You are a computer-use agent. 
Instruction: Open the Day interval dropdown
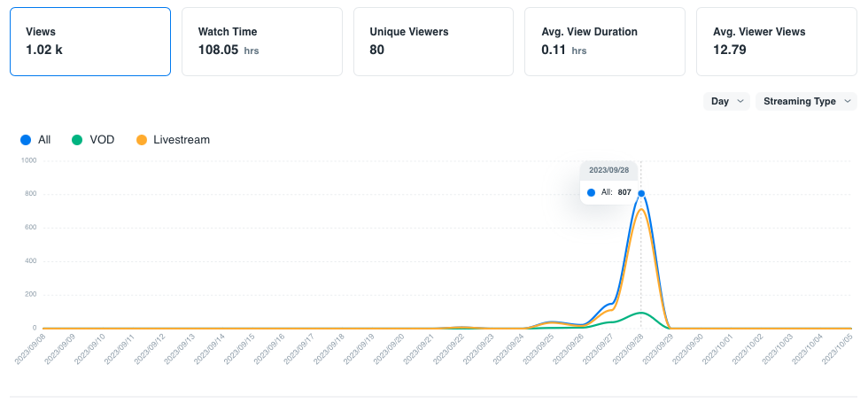tap(726, 101)
